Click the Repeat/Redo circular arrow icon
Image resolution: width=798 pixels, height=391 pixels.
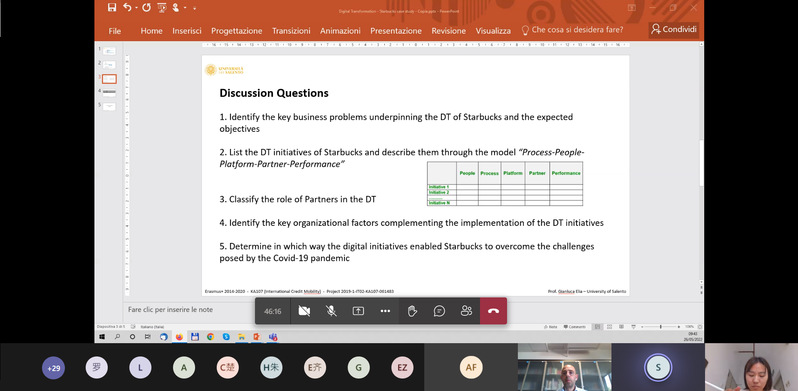pyautogui.click(x=147, y=7)
